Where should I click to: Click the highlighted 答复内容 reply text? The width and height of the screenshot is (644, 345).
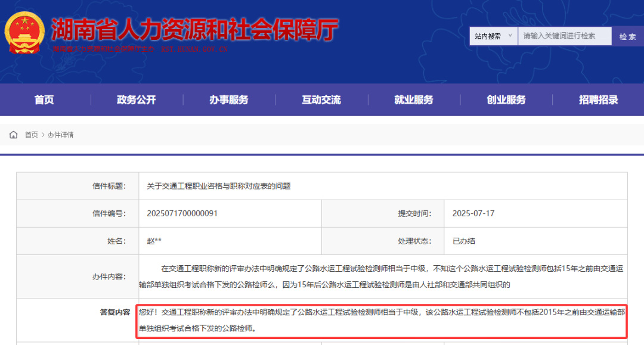click(x=382, y=320)
